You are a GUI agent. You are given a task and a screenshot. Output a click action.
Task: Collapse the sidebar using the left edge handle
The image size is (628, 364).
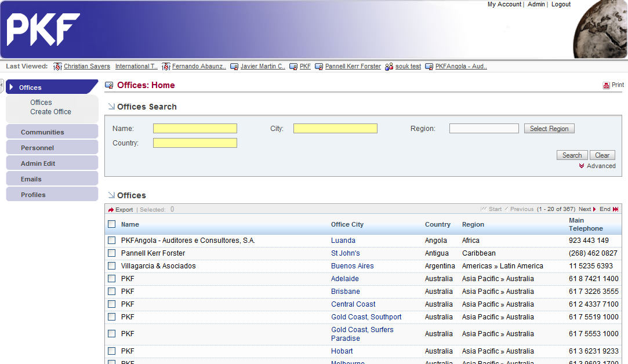tap(2, 85)
